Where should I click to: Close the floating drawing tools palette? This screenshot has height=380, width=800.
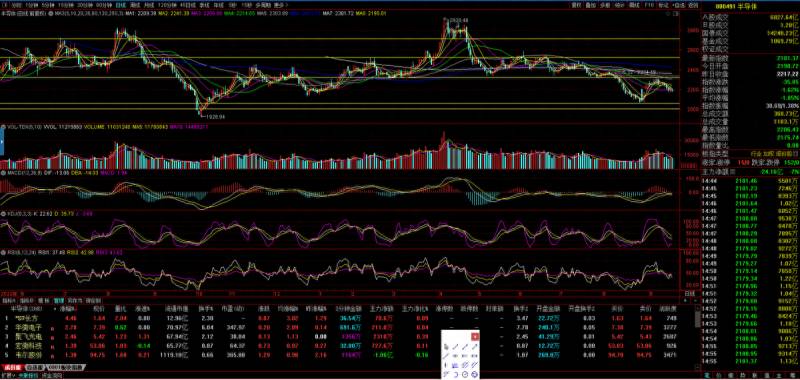click(x=475, y=337)
